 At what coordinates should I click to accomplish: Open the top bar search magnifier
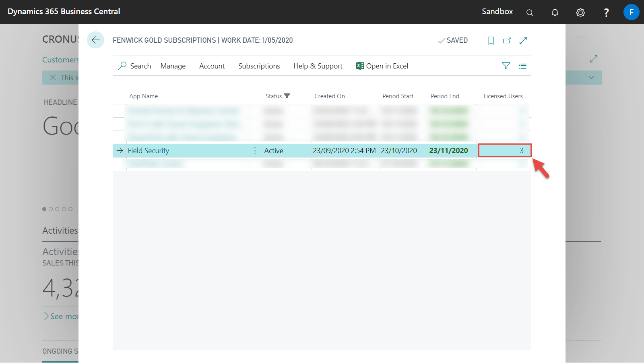click(530, 12)
